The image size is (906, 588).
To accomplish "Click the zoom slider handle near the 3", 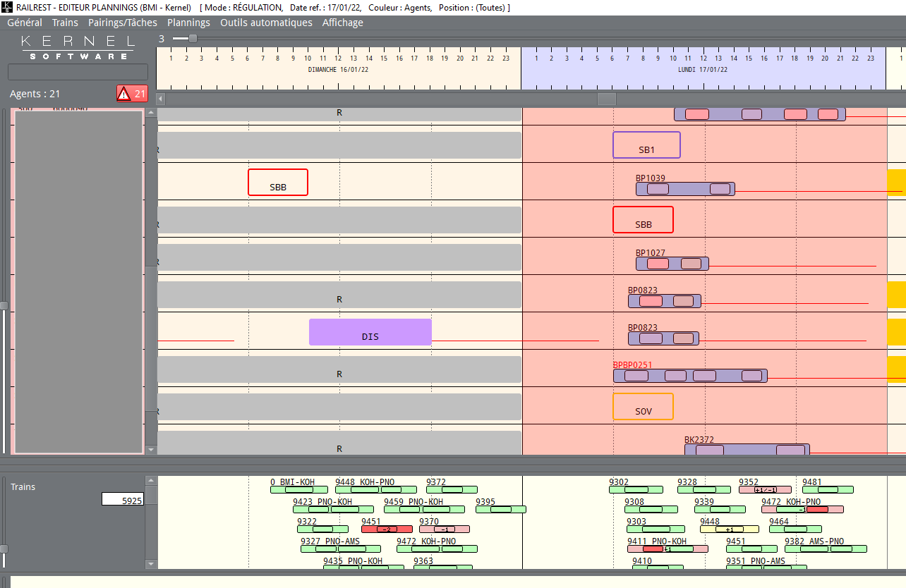I will 193,39.
